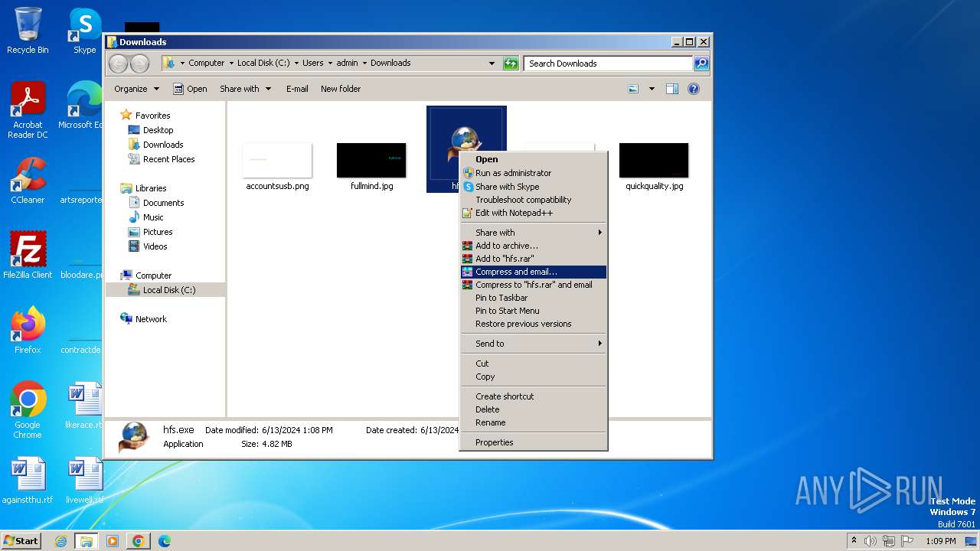Open Pictures library in navigation pane

(158, 232)
